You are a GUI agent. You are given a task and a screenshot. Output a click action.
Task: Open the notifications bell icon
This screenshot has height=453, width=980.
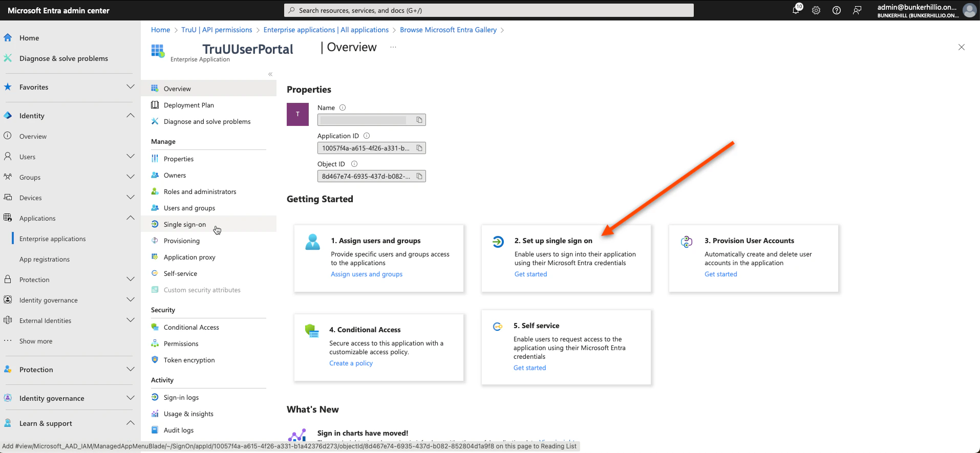point(796,10)
